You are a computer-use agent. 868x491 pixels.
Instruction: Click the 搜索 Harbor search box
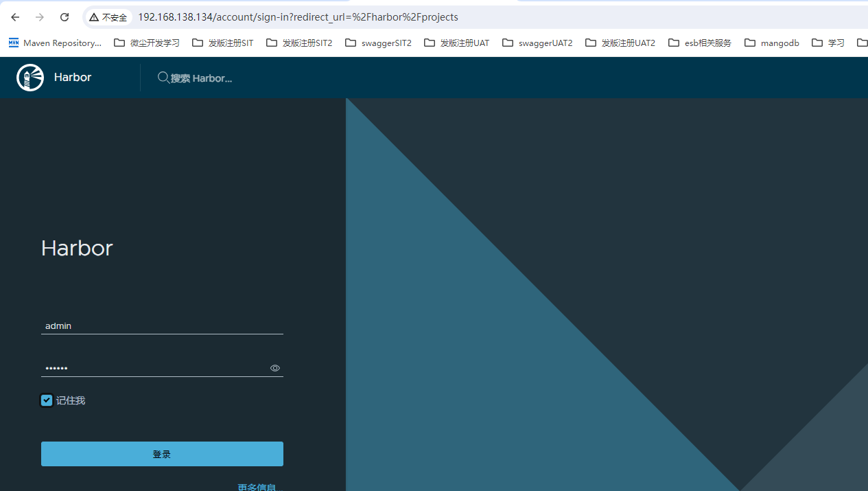[201, 78]
